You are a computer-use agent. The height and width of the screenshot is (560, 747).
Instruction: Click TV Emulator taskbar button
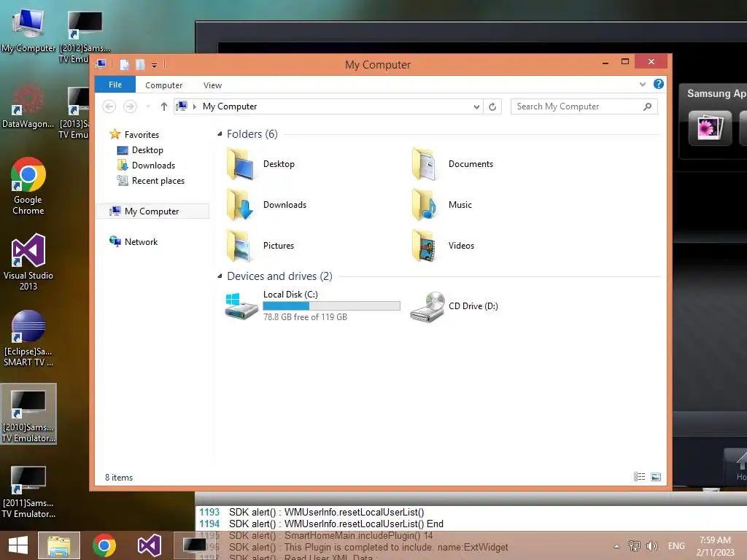pos(194,545)
